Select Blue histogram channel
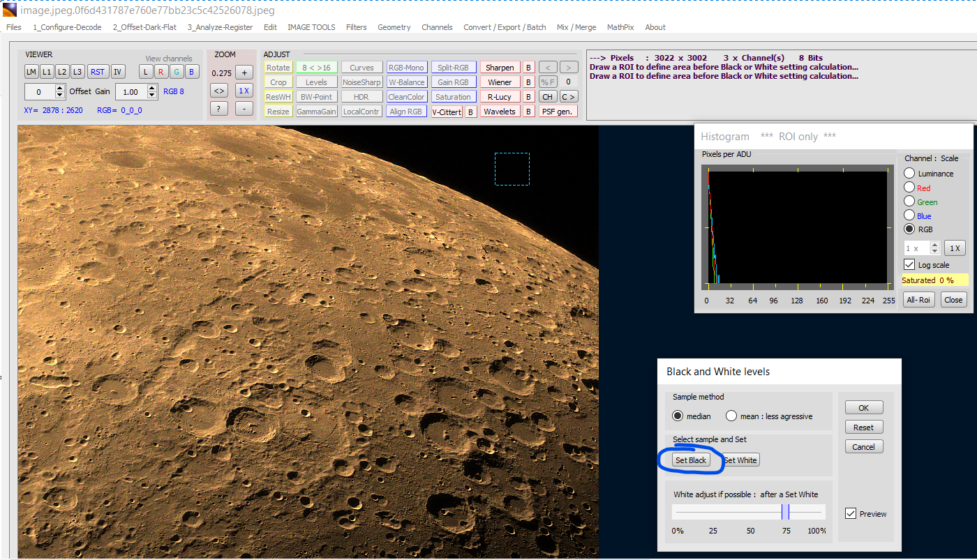 tap(909, 215)
